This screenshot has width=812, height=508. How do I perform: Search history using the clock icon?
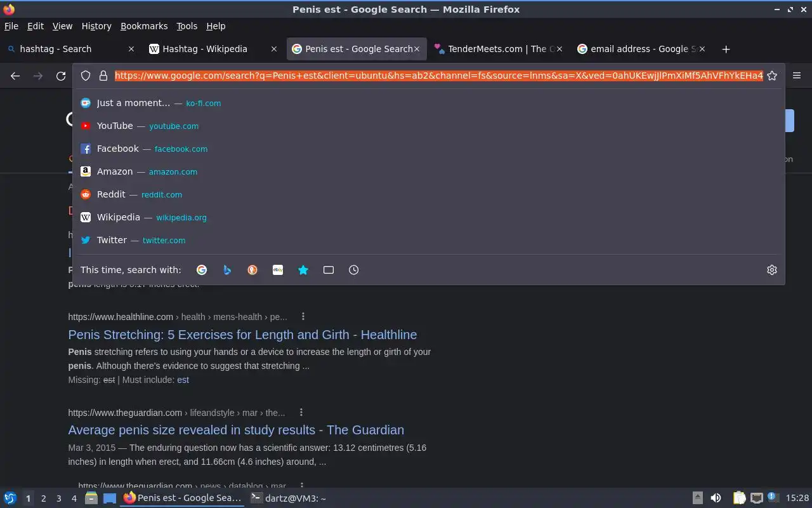click(x=354, y=270)
